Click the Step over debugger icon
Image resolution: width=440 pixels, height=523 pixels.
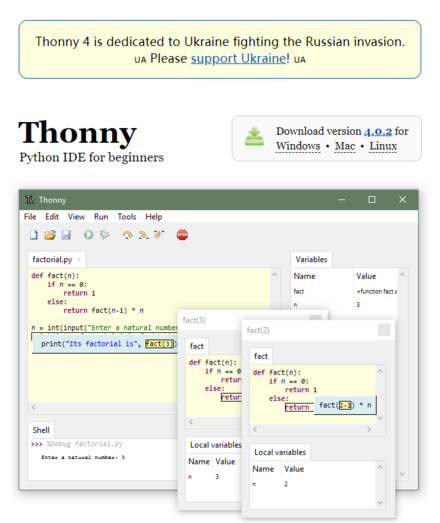(x=127, y=235)
